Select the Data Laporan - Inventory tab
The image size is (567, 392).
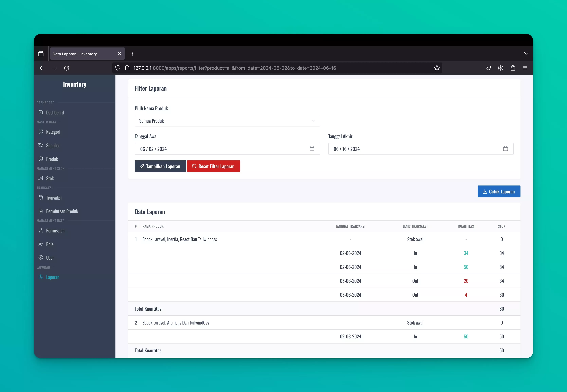click(x=87, y=54)
